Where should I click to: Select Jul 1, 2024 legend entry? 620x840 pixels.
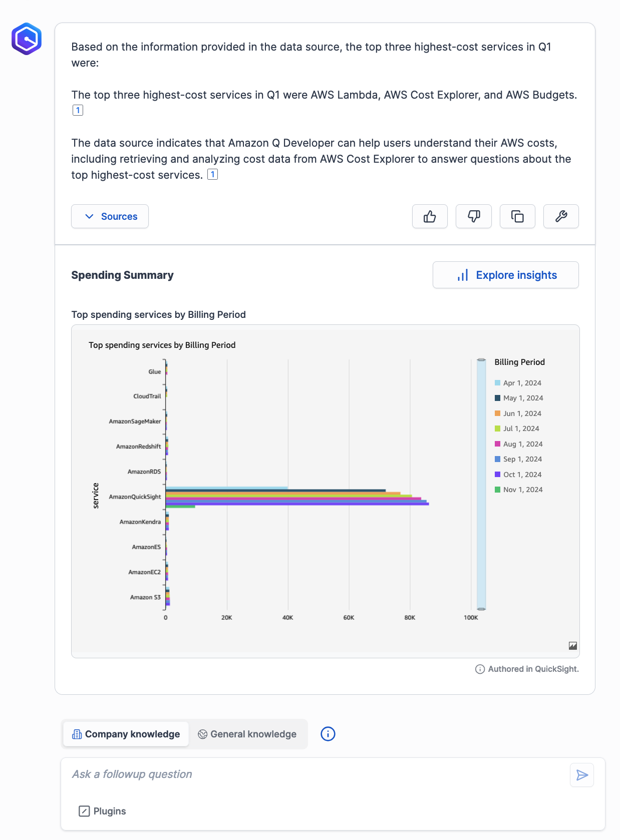pyautogui.click(x=517, y=429)
